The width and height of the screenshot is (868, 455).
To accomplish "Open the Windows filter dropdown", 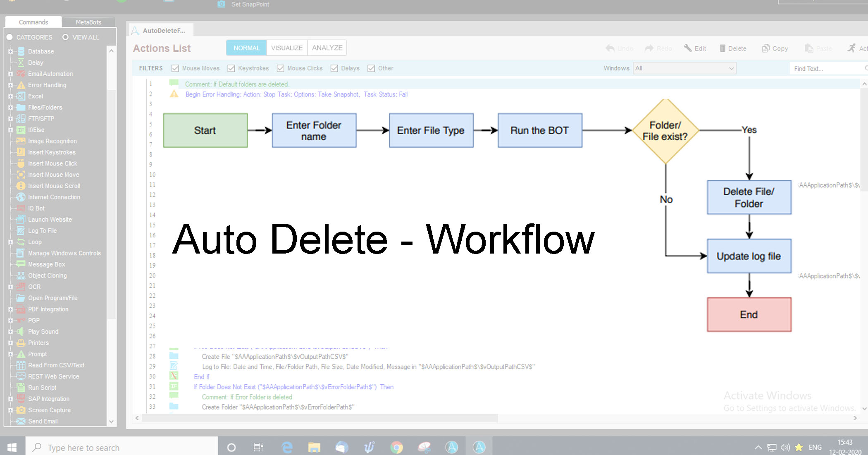I will pyautogui.click(x=684, y=68).
